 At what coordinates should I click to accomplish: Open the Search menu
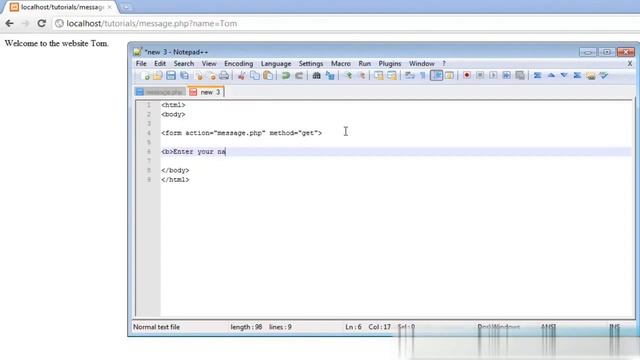[x=184, y=64]
